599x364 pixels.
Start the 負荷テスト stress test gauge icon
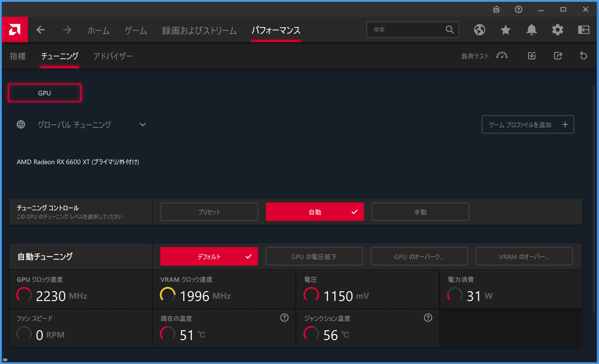coord(502,56)
